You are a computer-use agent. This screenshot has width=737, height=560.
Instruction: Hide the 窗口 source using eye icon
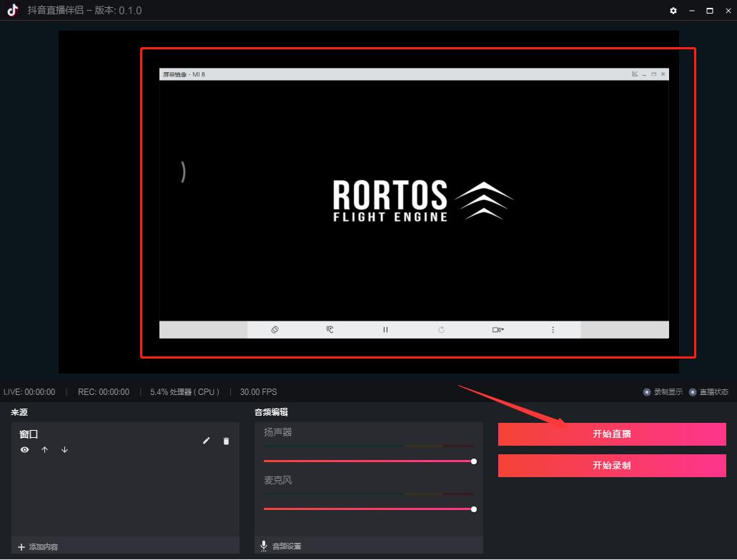point(25,450)
